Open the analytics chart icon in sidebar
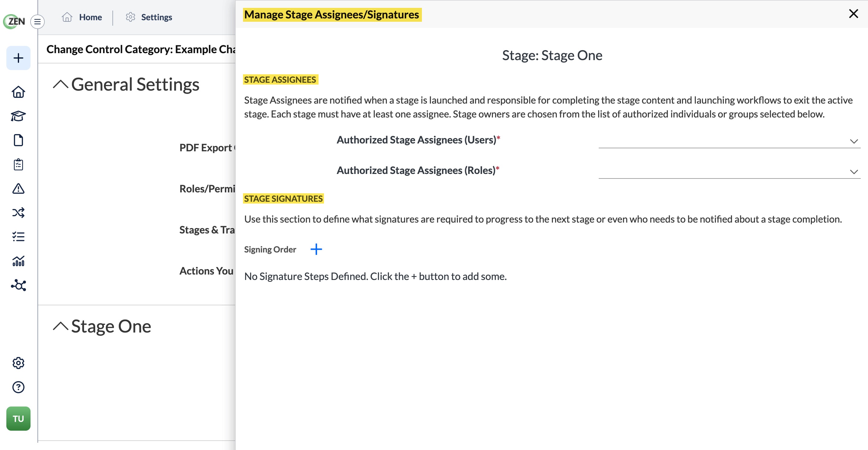Screen dimensions: 868x450 coord(18,261)
